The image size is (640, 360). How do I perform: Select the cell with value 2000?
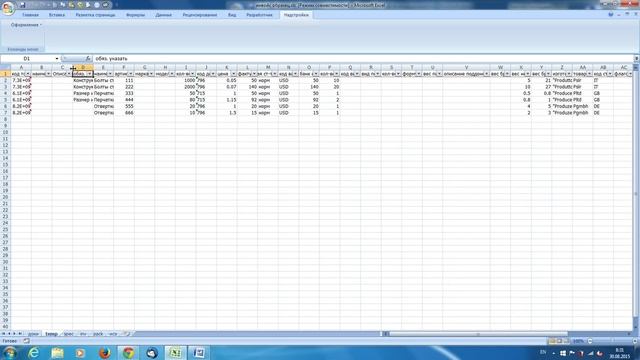click(x=186, y=87)
